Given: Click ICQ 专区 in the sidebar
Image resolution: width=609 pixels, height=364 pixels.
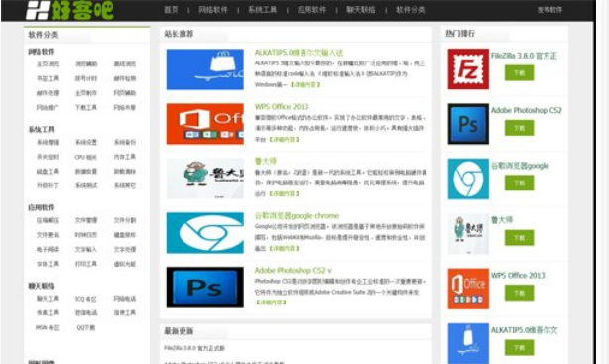Looking at the screenshot, I should click(86, 299).
